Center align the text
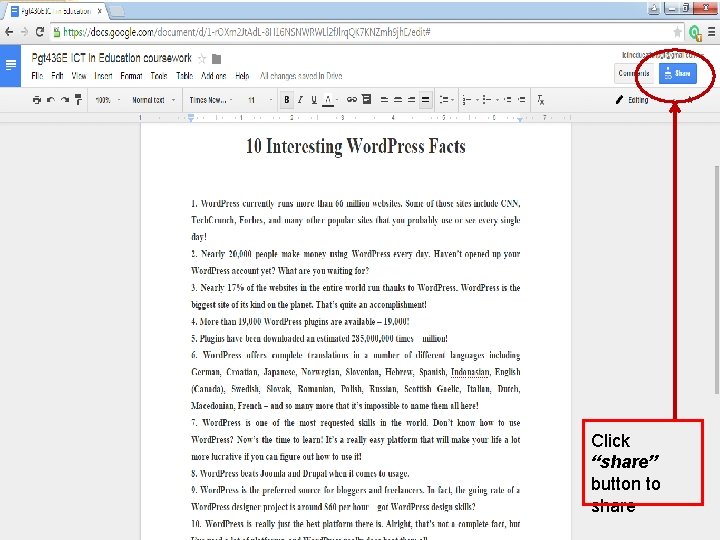Image resolution: width=720 pixels, height=540 pixels. [398, 100]
